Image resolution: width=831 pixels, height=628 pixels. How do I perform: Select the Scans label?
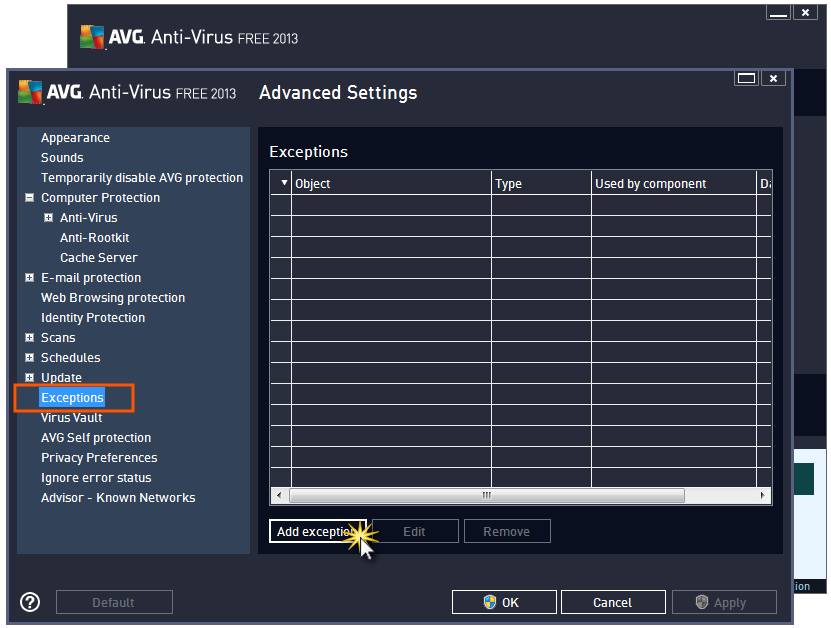(x=58, y=338)
